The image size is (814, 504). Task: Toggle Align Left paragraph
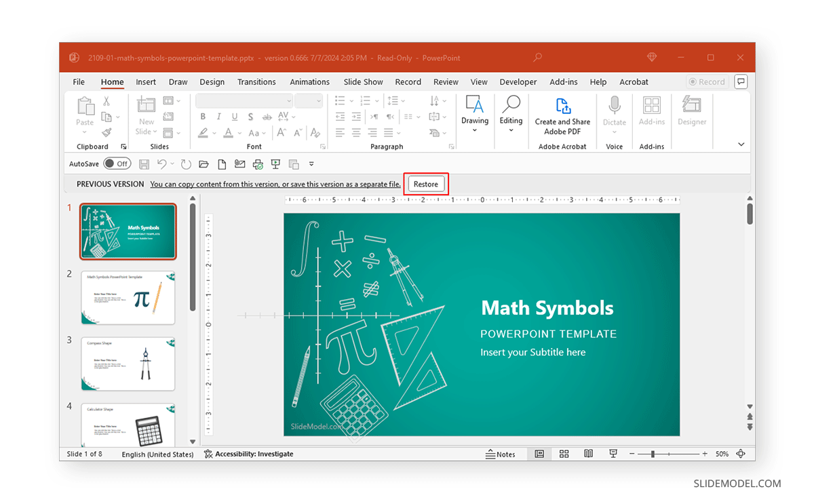(x=341, y=133)
